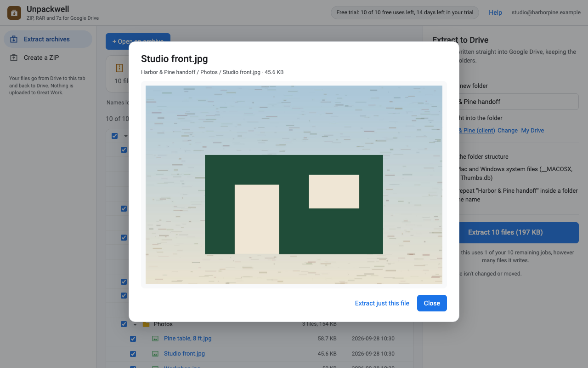Screen dimensions: 588x368
Task: Click the 45.6 KB size in the Studio front.jpg list row
Action: pos(327,354)
